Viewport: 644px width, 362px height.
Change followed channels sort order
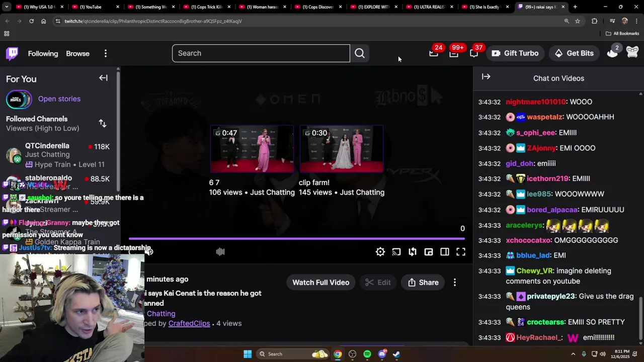pyautogui.click(x=103, y=123)
